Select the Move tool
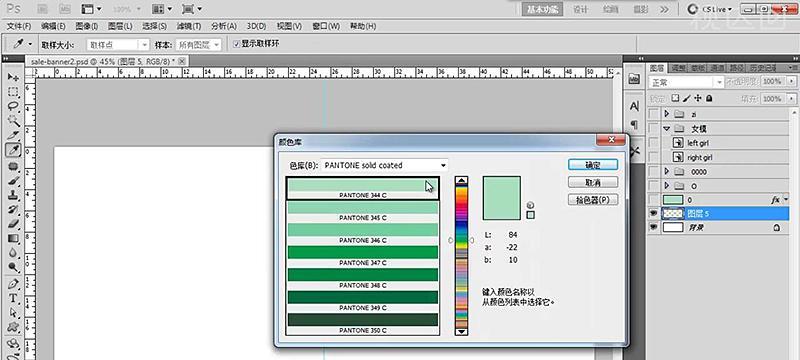 [x=13, y=78]
